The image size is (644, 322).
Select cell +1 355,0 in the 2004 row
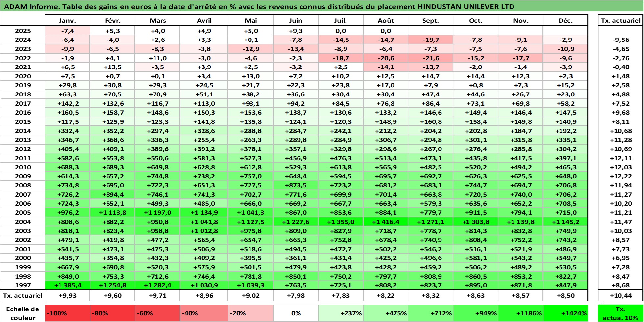pyautogui.click(x=341, y=222)
